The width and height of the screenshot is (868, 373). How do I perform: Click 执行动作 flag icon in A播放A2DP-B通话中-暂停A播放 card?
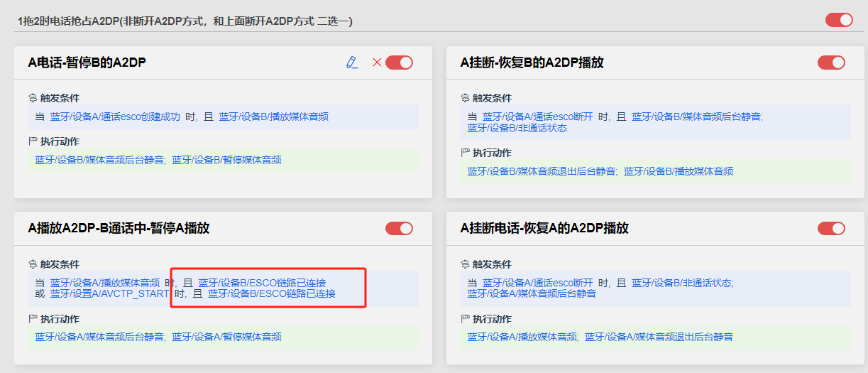pos(32,319)
